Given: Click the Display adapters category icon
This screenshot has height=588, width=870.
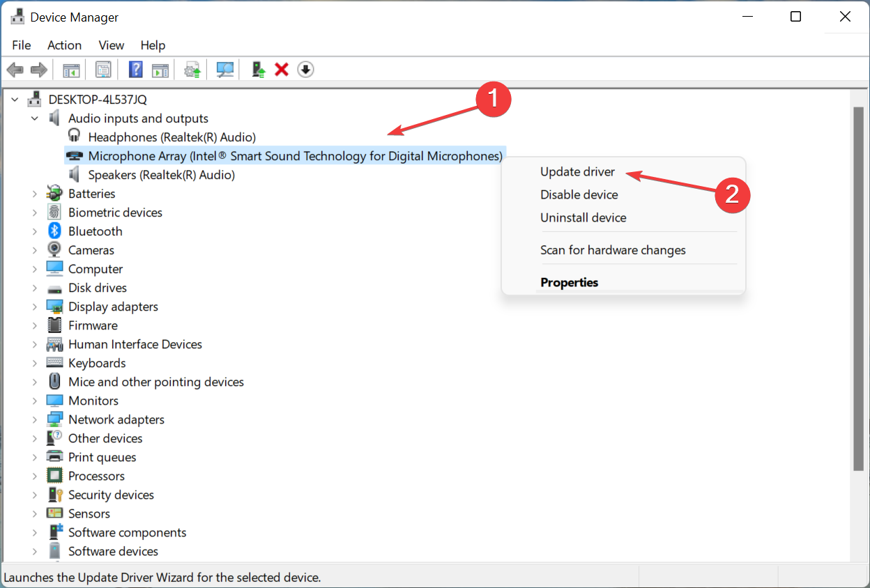Looking at the screenshot, I should [54, 307].
